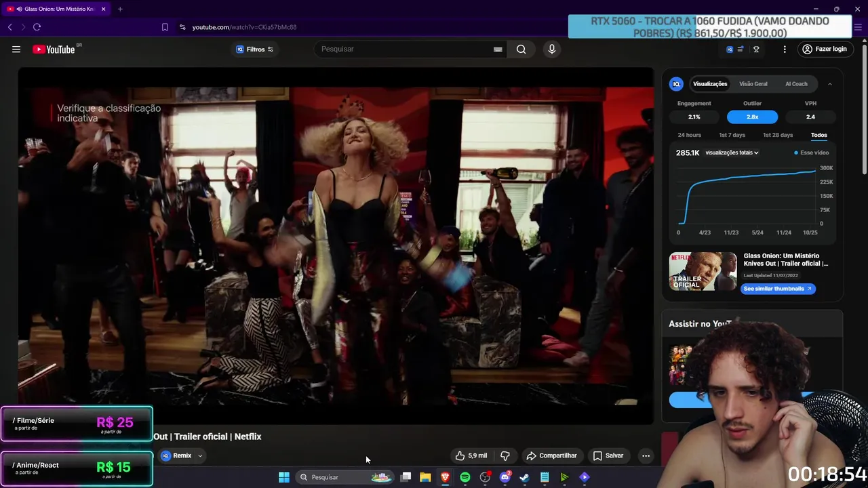The image size is (868, 488).
Task: Open the YouTube hamburger guide menu
Action: click(16, 49)
